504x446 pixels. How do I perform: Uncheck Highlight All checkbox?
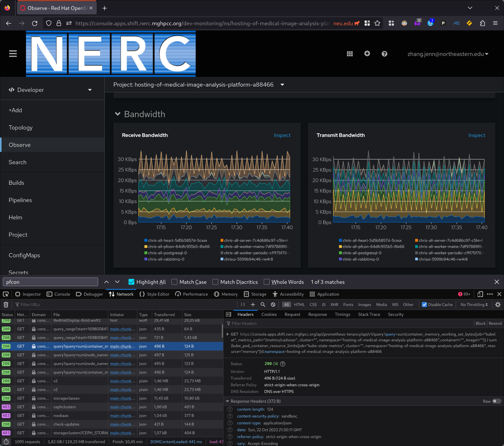(131, 282)
